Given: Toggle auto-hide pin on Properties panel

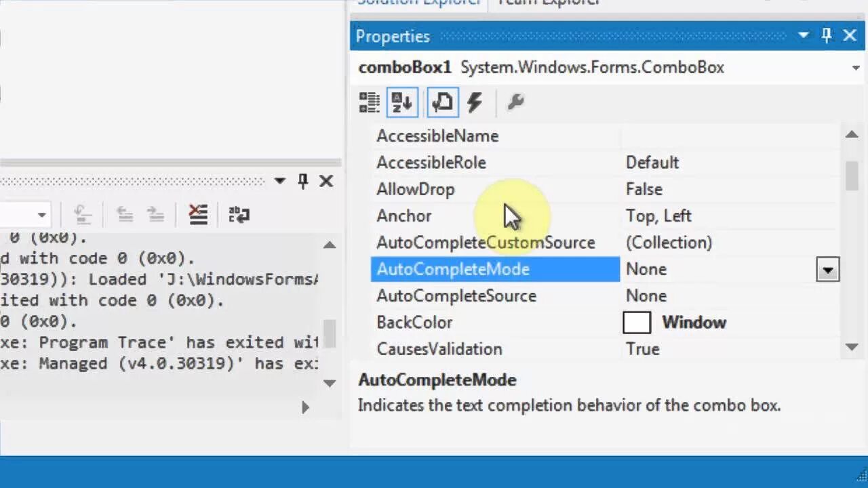Looking at the screenshot, I should pyautogui.click(x=827, y=35).
